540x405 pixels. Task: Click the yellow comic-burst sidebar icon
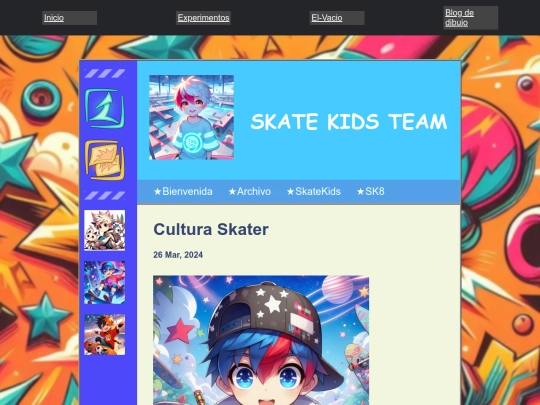[x=105, y=160]
